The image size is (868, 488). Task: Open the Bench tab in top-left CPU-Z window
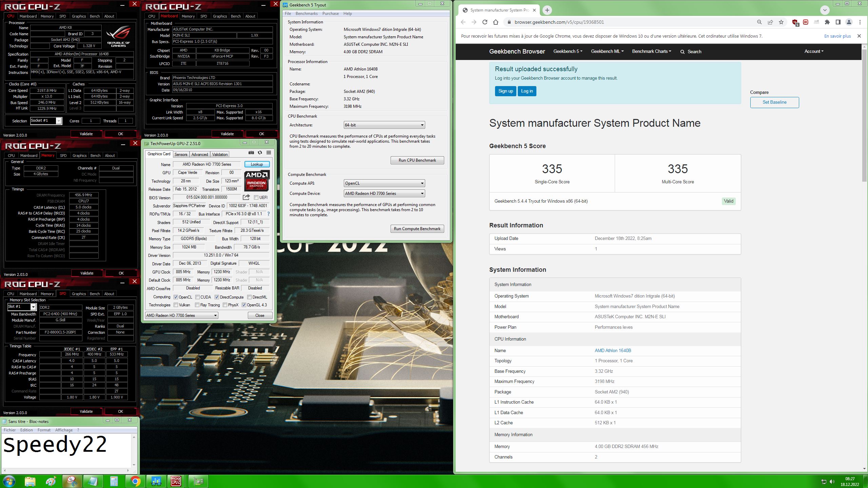click(95, 16)
